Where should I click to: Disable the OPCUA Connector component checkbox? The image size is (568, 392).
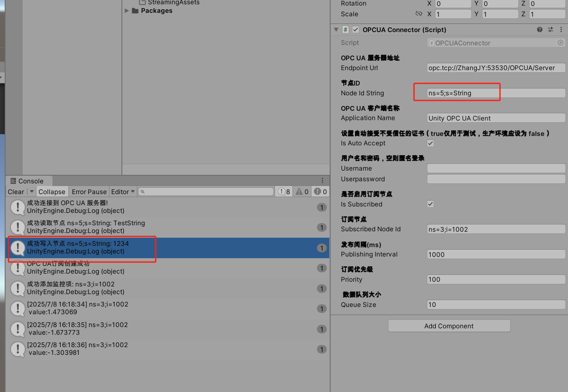click(x=355, y=29)
